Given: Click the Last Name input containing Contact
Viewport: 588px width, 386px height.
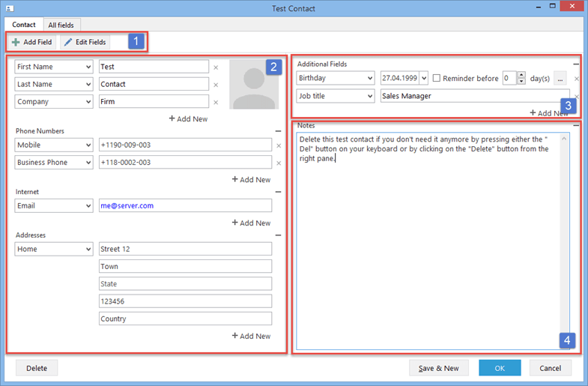Looking at the screenshot, I should [154, 85].
